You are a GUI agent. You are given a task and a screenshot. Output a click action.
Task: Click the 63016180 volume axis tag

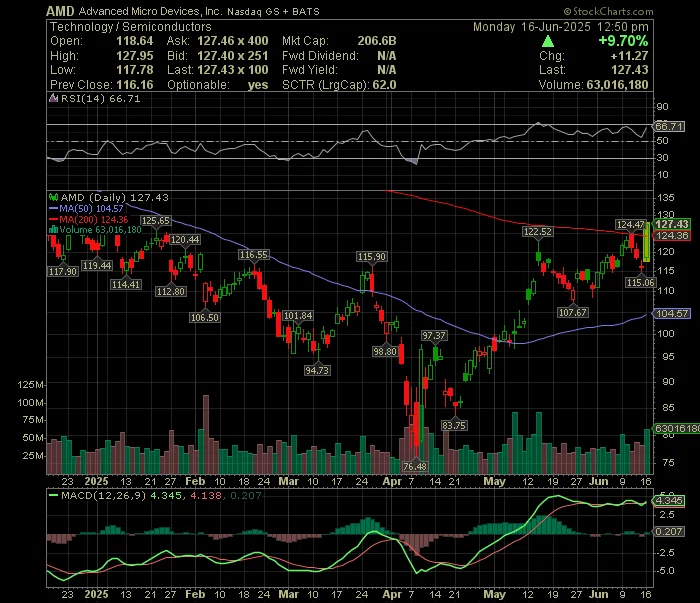coord(677,428)
